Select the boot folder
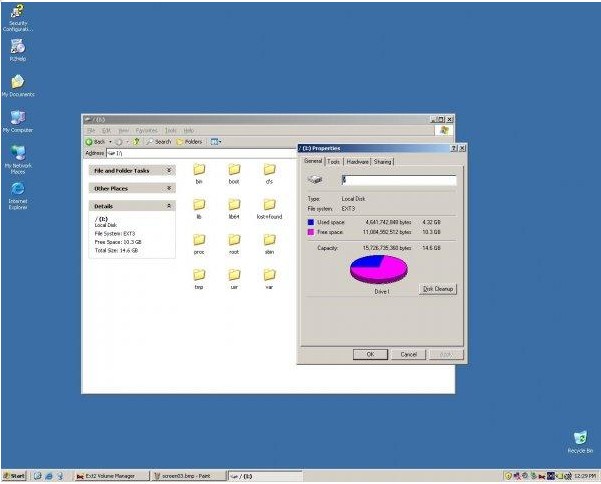 coord(234,173)
